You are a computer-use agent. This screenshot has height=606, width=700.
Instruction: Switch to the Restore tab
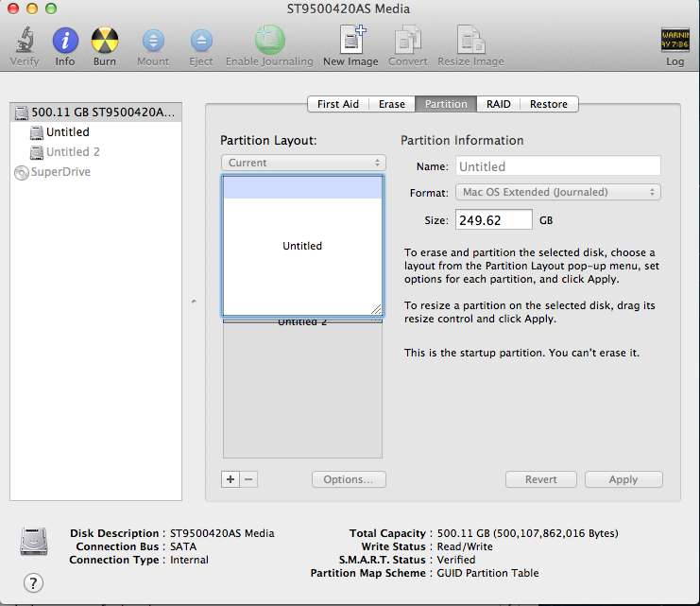(549, 104)
